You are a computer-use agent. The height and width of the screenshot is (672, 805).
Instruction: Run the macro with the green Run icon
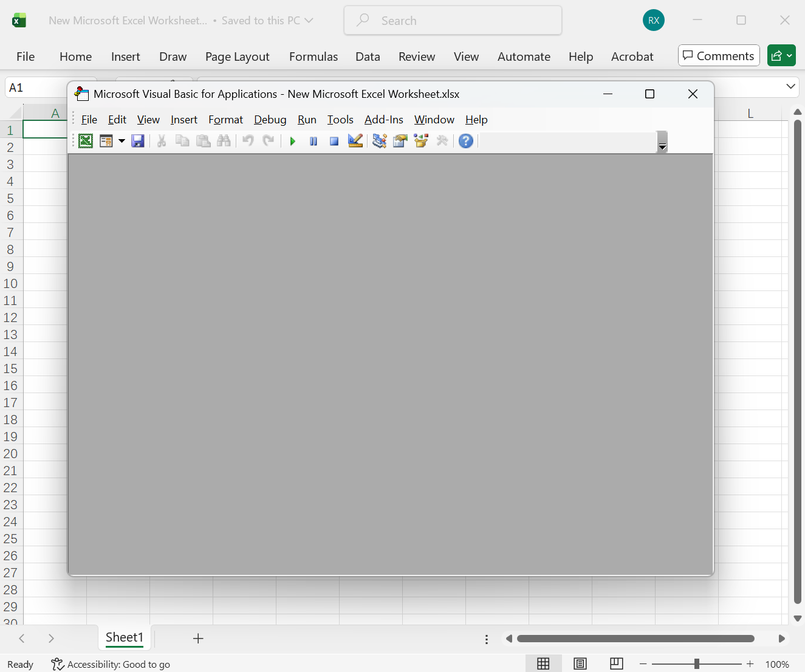coord(292,140)
